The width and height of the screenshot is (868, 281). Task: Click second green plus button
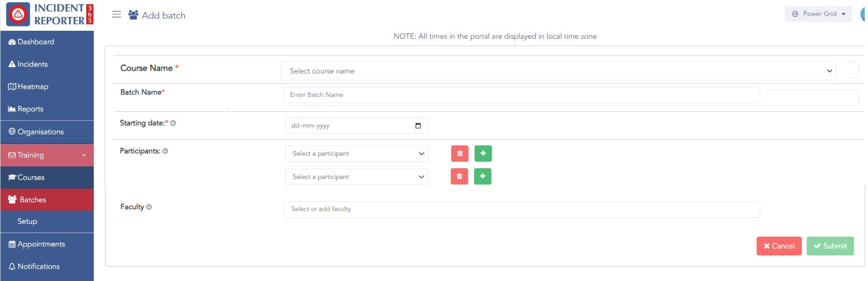tap(483, 176)
